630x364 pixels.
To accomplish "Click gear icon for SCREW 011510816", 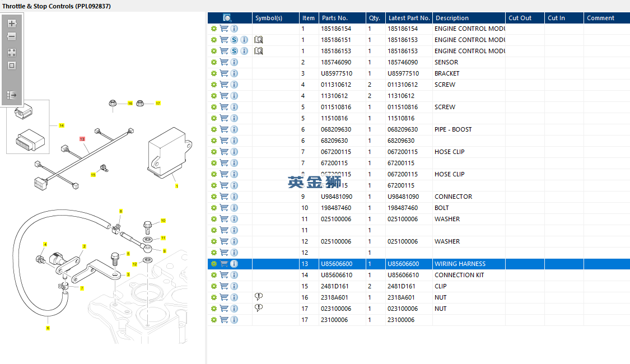I will pos(214,108).
